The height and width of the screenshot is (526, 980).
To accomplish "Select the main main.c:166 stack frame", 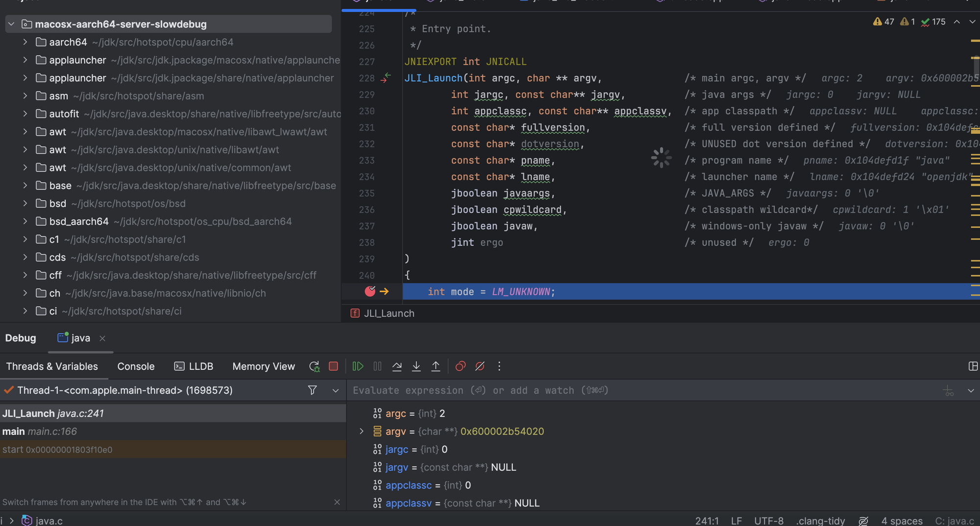I will pyautogui.click(x=39, y=431).
